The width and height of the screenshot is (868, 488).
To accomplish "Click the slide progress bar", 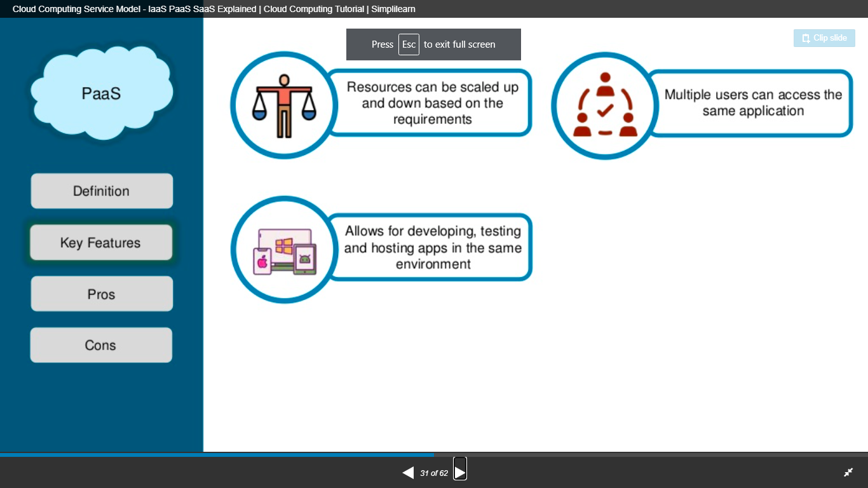I will 434,455.
